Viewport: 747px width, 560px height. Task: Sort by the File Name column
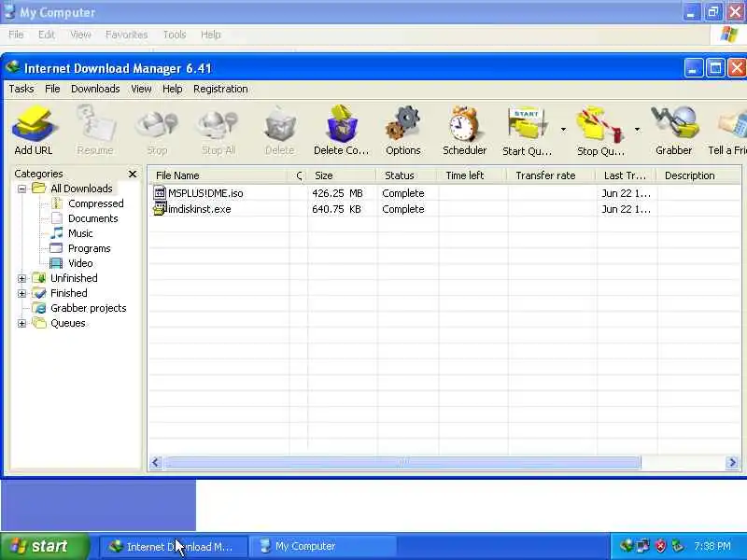(x=218, y=175)
